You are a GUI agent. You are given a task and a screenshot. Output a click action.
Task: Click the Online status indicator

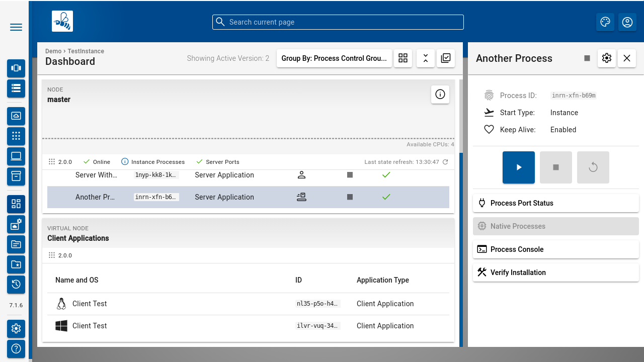click(x=97, y=162)
